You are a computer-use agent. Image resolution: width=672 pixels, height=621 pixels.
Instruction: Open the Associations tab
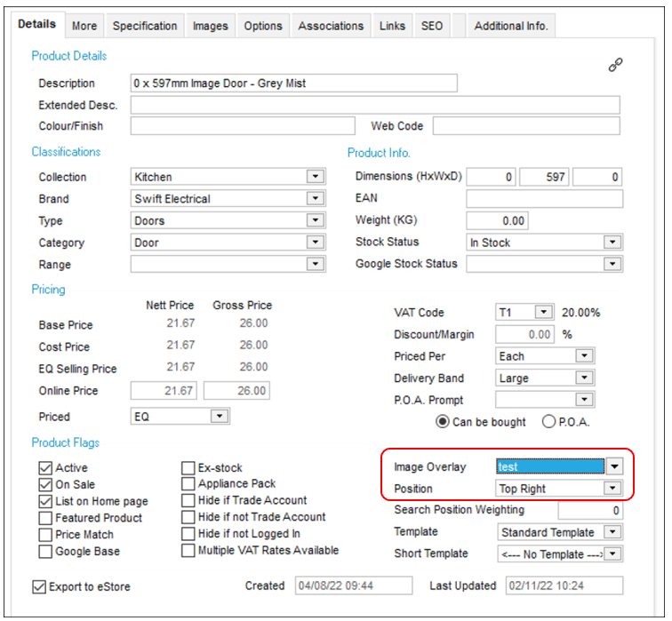point(331,26)
